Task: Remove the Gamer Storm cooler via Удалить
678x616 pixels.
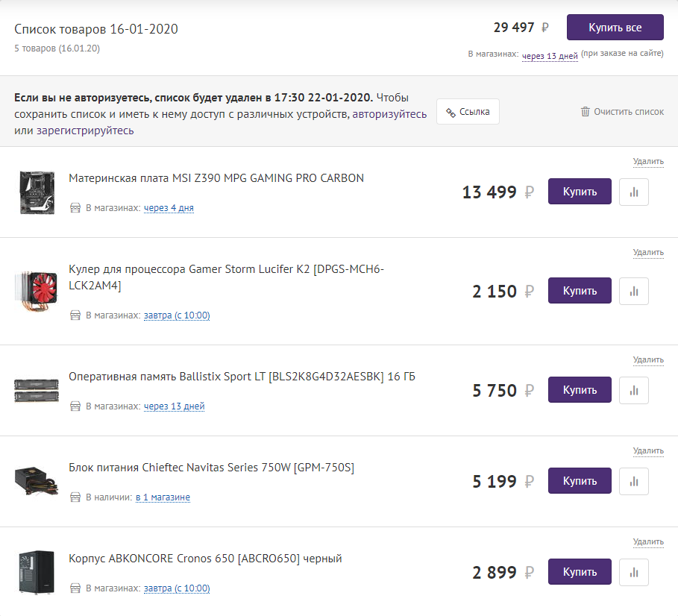Action: tap(648, 252)
